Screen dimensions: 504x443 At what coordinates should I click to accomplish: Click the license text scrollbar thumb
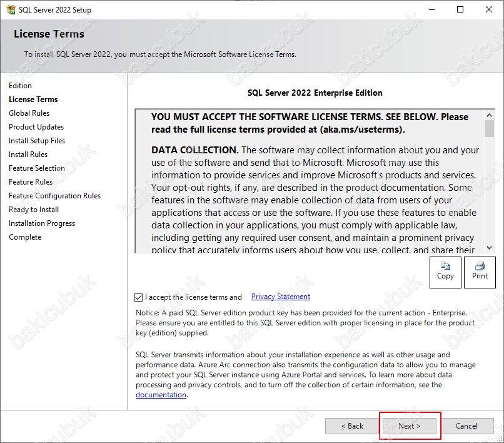(x=489, y=129)
